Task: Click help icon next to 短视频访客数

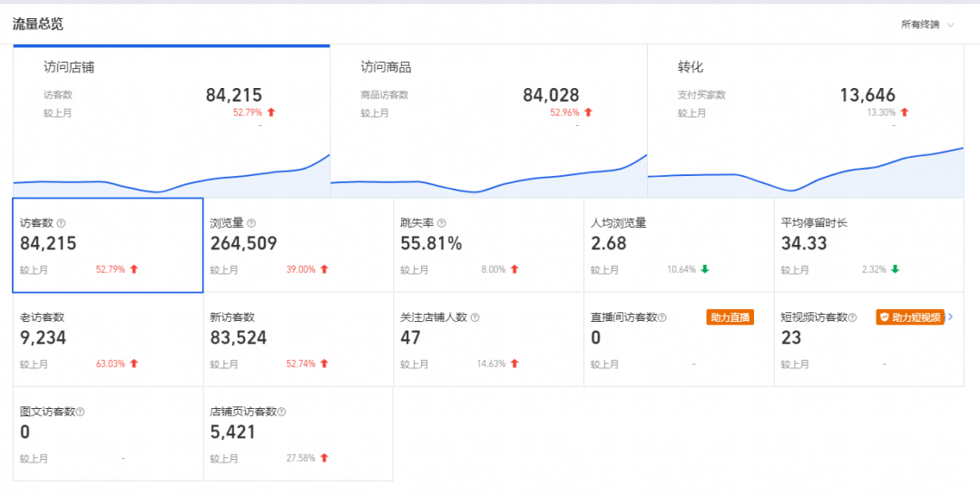Action: (x=853, y=317)
